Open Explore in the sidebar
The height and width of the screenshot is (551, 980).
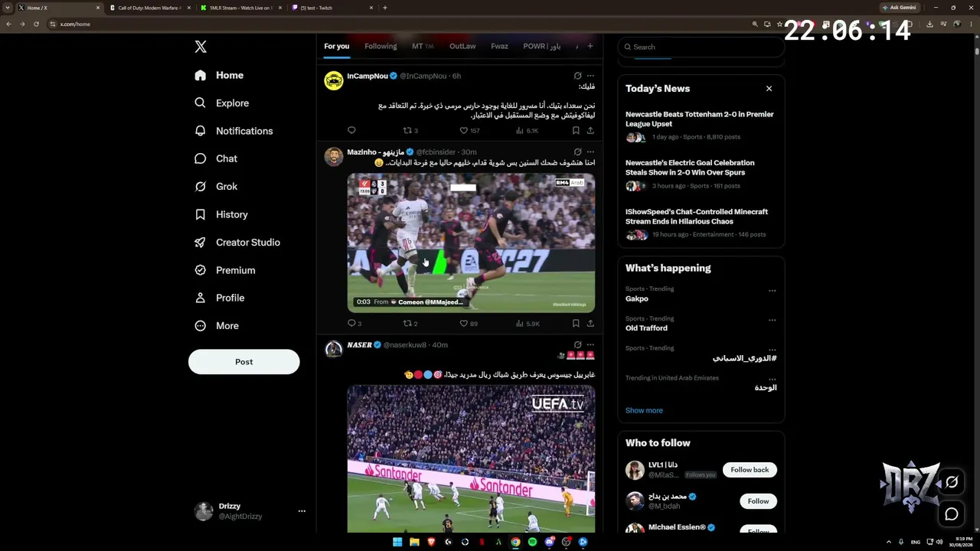point(221,103)
